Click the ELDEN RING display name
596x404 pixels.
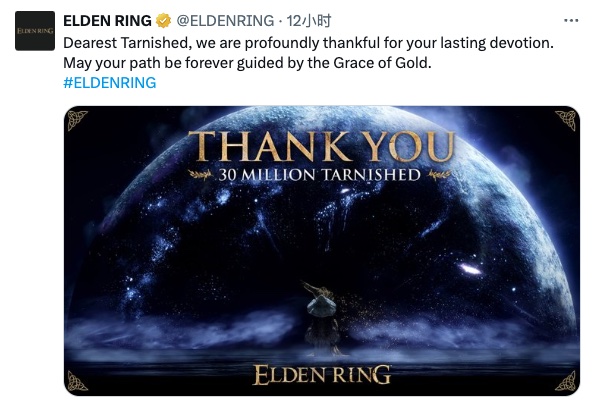point(107,21)
